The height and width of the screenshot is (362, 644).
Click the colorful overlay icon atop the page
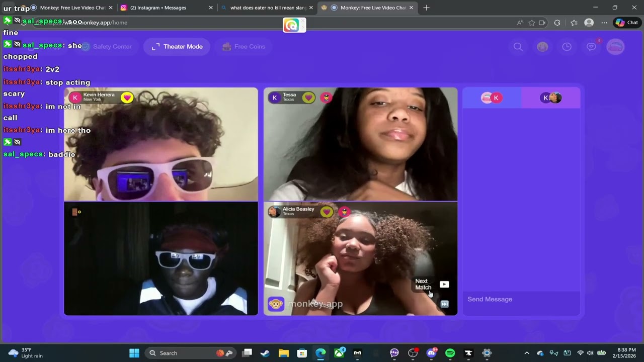point(294,25)
